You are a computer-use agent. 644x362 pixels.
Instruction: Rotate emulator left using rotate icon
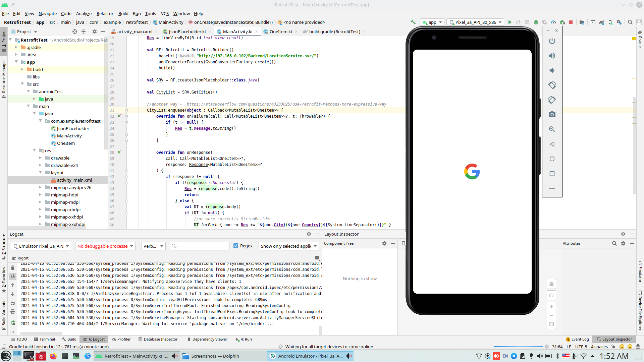pos(552,85)
